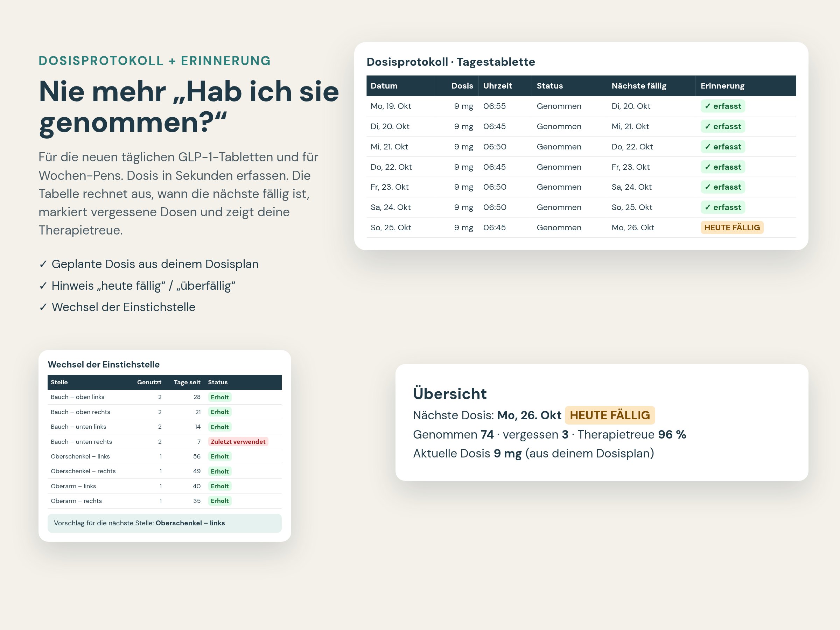Click the Genutzt column header
Screen dimensions: 840x630
(x=149, y=383)
